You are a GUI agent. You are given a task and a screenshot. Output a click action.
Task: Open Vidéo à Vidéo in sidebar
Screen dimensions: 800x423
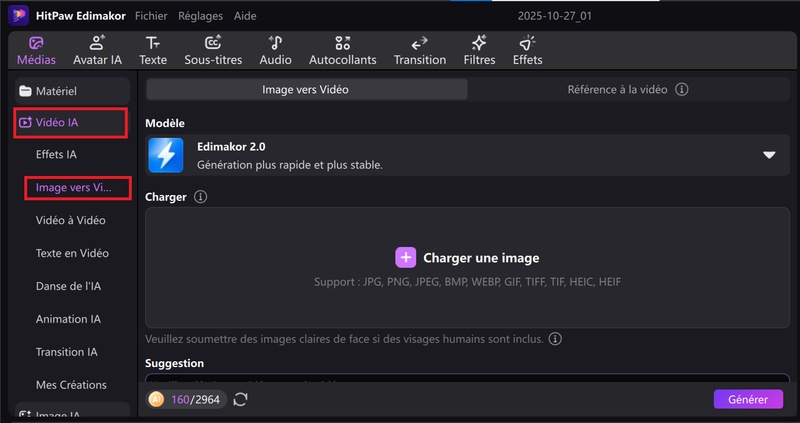pyautogui.click(x=70, y=220)
